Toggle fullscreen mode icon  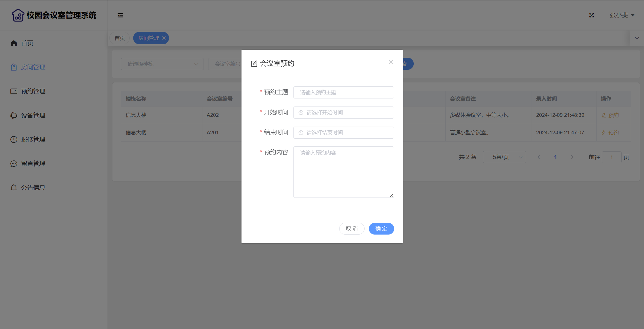tap(591, 15)
